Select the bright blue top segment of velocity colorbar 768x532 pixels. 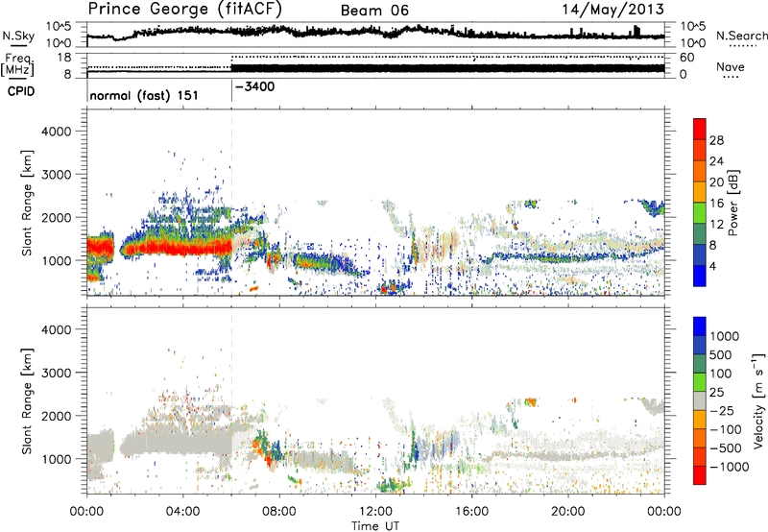(x=700, y=326)
